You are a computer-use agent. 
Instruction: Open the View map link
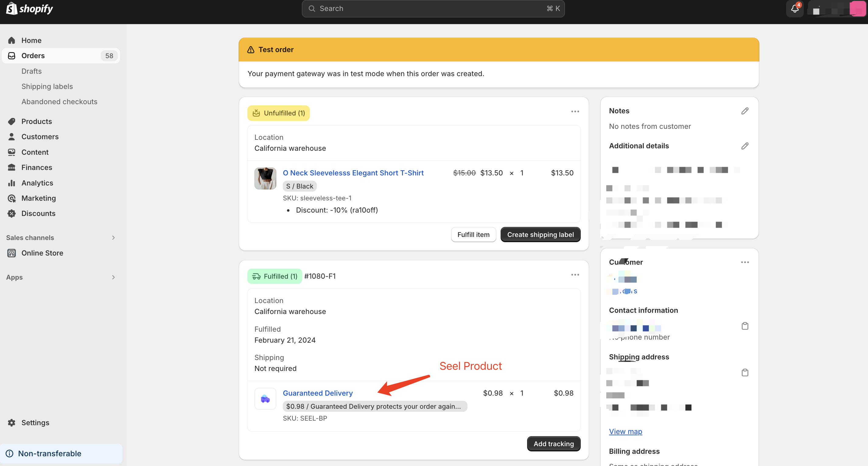coord(625,432)
